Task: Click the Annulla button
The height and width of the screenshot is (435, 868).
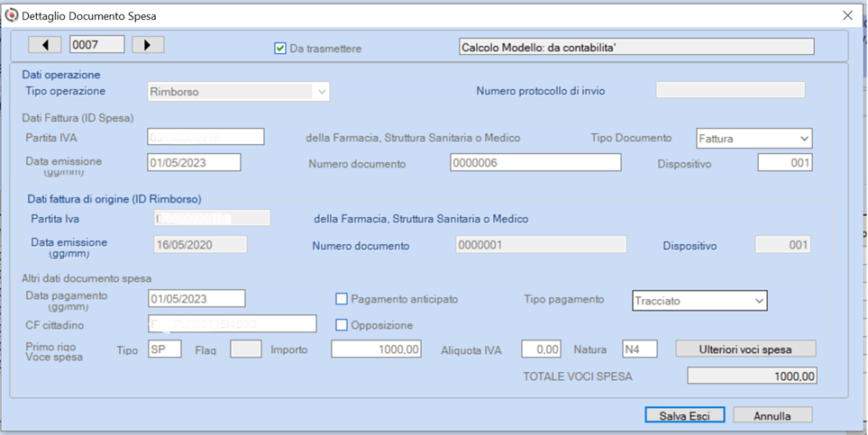Action: [x=772, y=415]
